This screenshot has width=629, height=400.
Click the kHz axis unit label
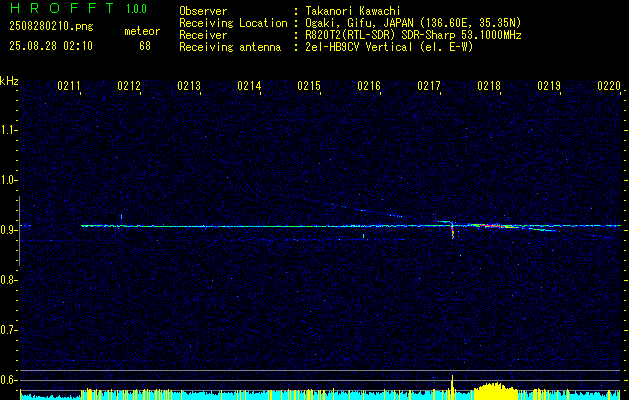tap(9, 81)
